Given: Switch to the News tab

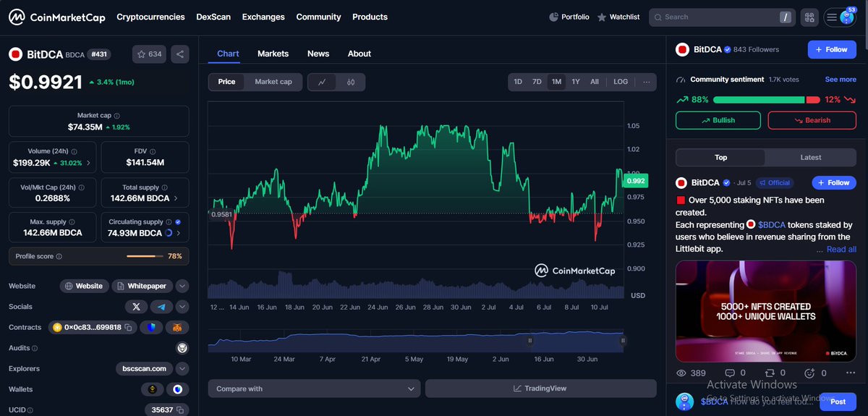Looking at the screenshot, I should tap(318, 54).
